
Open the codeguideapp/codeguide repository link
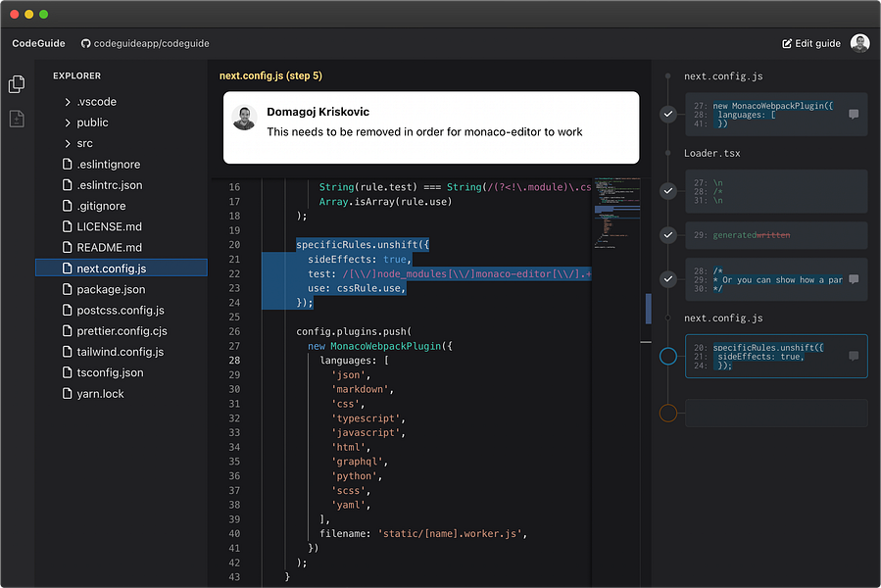pyautogui.click(x=151, y=43)
